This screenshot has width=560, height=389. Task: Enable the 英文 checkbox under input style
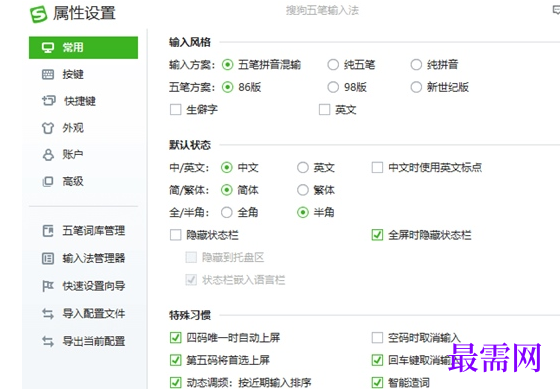click(x=324, y=110)
